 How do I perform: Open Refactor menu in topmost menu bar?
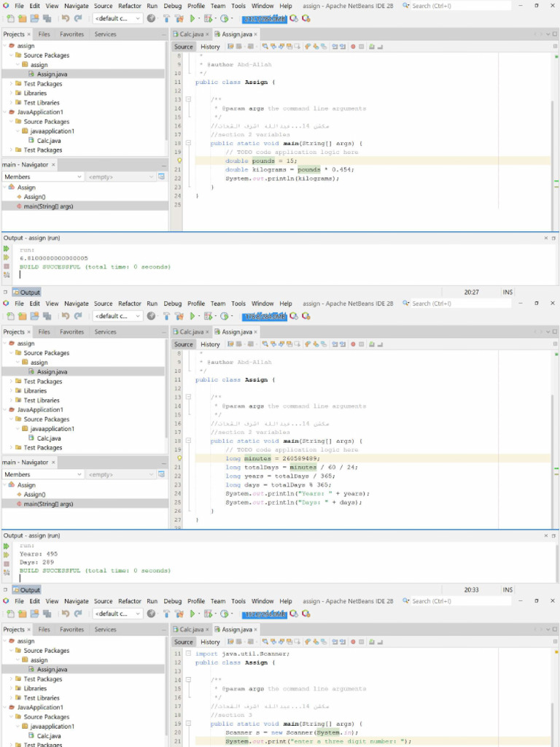[130, 6]
